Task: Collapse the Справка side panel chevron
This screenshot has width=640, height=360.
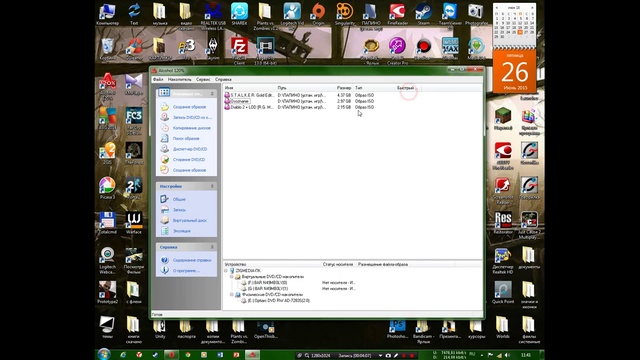Action: [212, 247]
